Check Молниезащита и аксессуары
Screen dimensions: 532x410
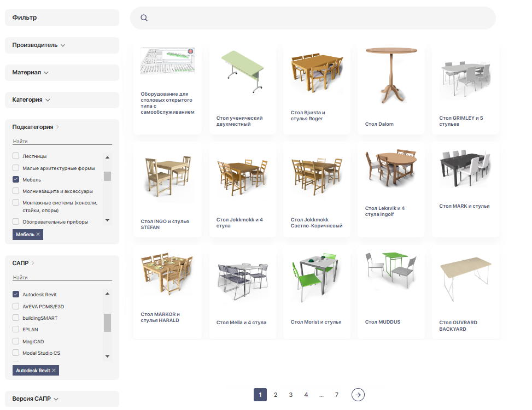(x=16, y=191)
